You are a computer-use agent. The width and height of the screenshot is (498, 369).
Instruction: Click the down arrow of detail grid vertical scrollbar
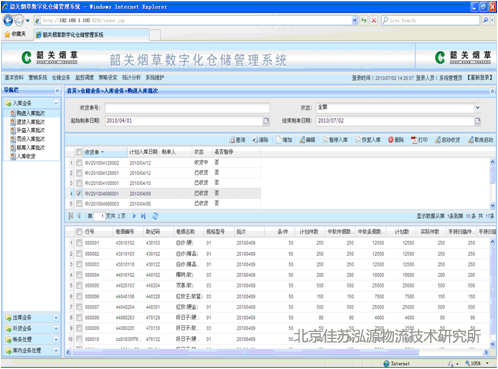coord(492,344)
